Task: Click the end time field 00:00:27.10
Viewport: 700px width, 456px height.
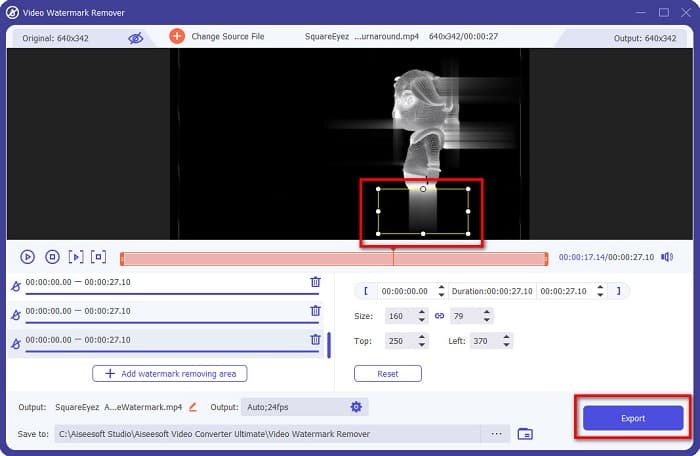Action: point(564,291)
